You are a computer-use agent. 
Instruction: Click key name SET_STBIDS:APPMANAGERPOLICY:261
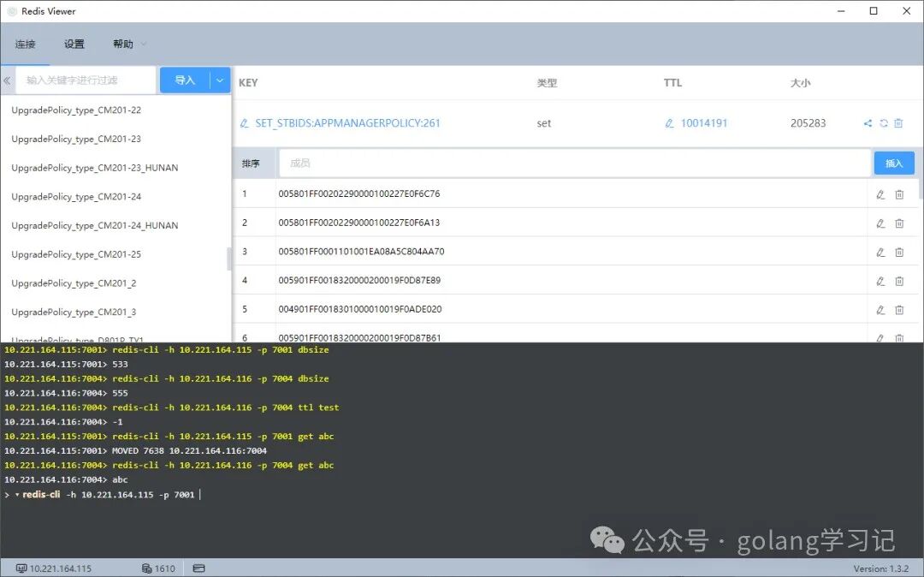[x=347, y=123]
